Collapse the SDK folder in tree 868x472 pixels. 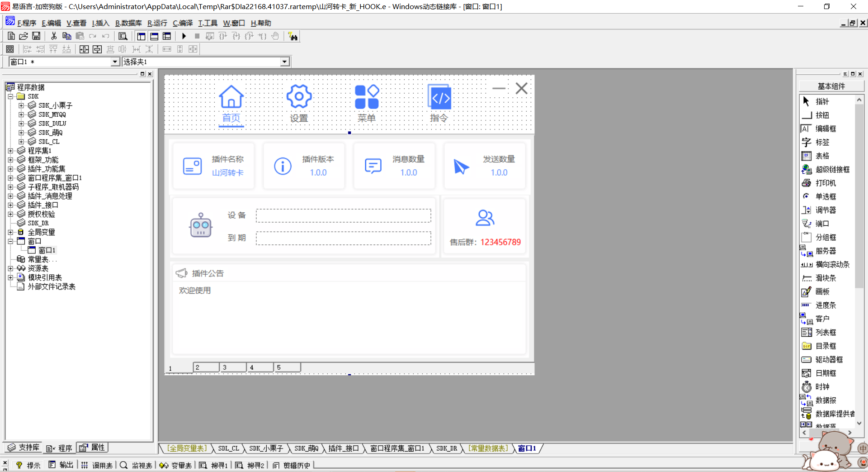pyautogui.click(x=10, y=96)
